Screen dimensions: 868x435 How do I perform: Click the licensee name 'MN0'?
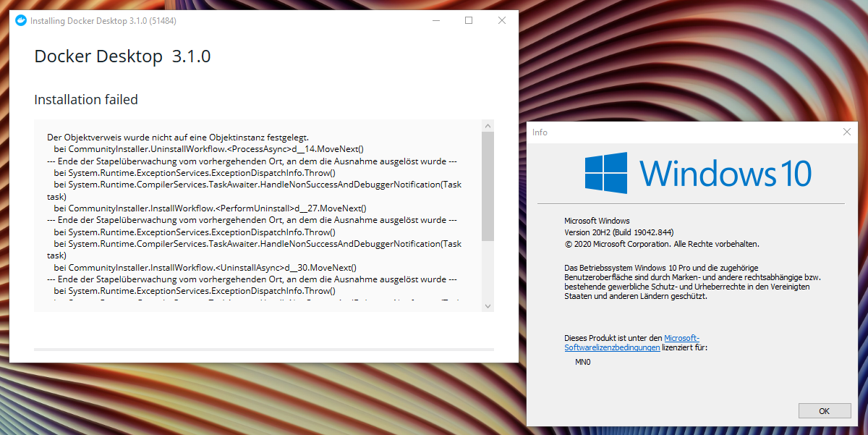pos(583,362)
